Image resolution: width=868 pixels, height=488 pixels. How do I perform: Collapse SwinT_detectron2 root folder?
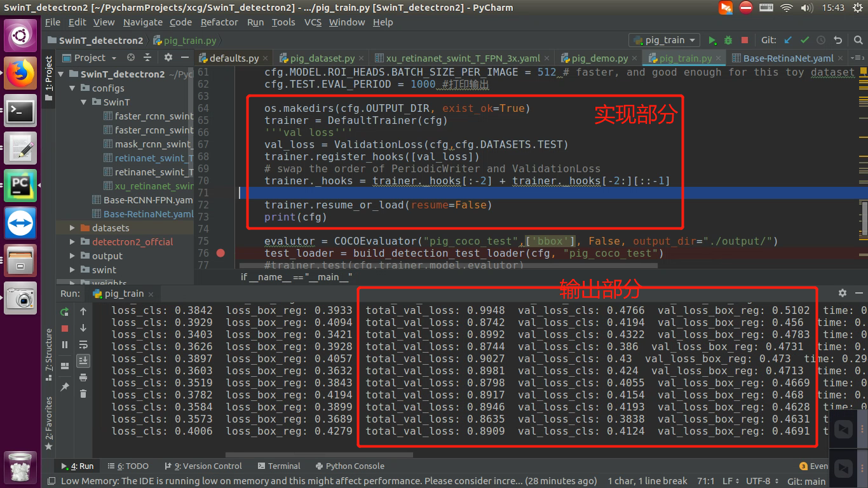coord(62,74)
